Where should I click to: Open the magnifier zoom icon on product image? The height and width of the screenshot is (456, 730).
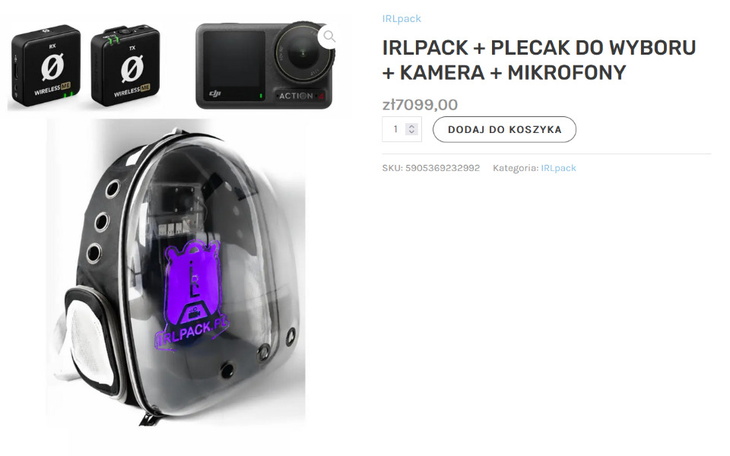pos(329,36)
